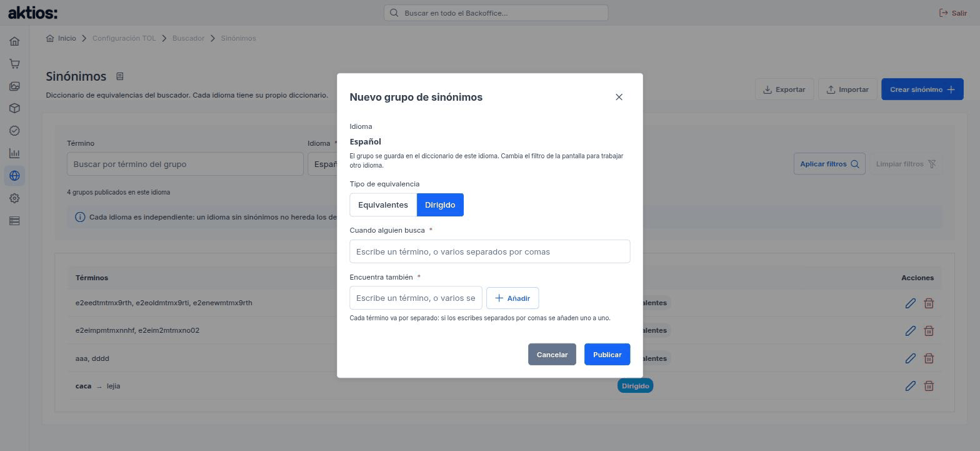Open the shopping cart sidebar icon
The width and height of the screenshot is (980, 451).
[14, 64]
